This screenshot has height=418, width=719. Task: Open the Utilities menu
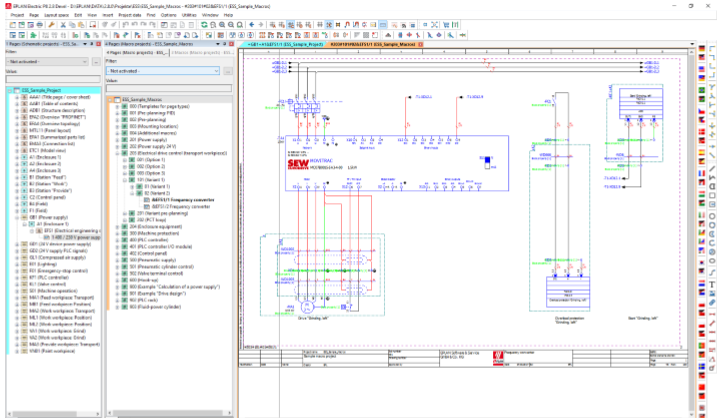[x=190, y=16]
